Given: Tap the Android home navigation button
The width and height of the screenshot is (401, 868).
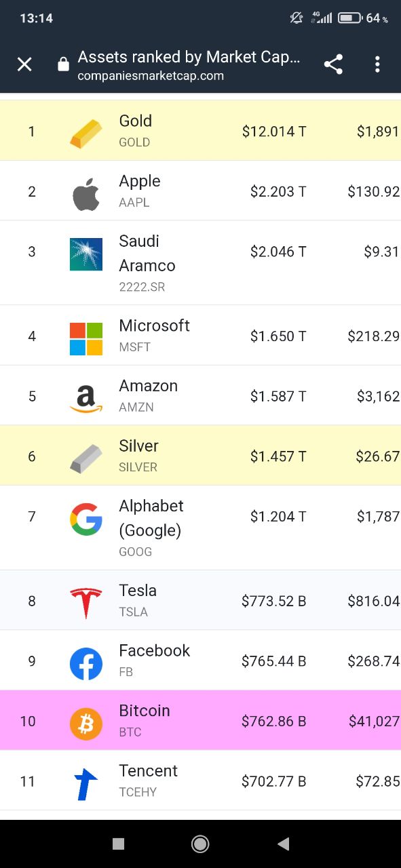Looking at the screenshot, I should 200,844.
